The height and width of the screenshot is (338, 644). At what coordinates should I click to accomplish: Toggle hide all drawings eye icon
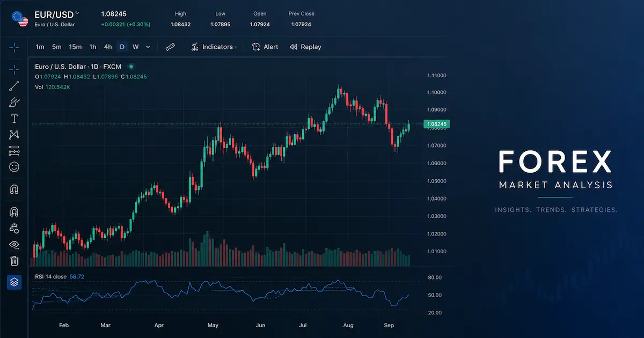click(x=14, y=245)
